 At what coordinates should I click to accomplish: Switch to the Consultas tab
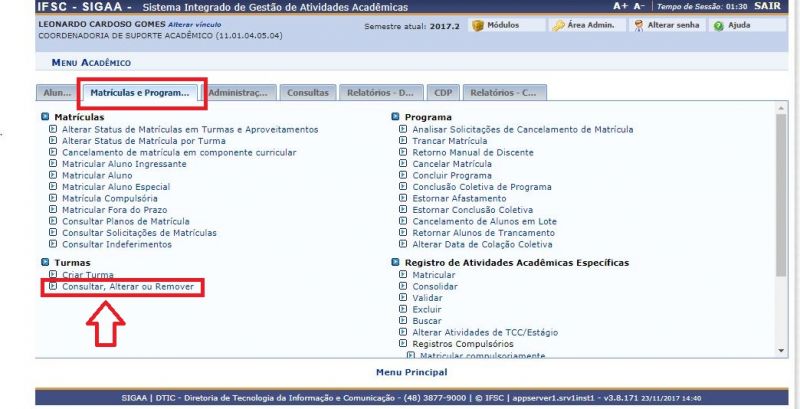click(307, 93)
